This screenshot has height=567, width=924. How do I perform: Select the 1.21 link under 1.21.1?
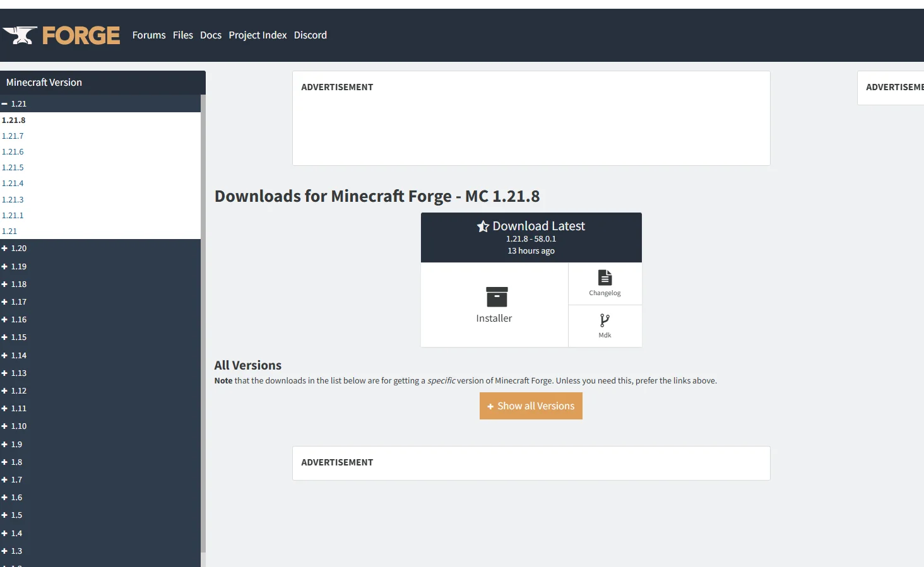click(x=9, y=231)
